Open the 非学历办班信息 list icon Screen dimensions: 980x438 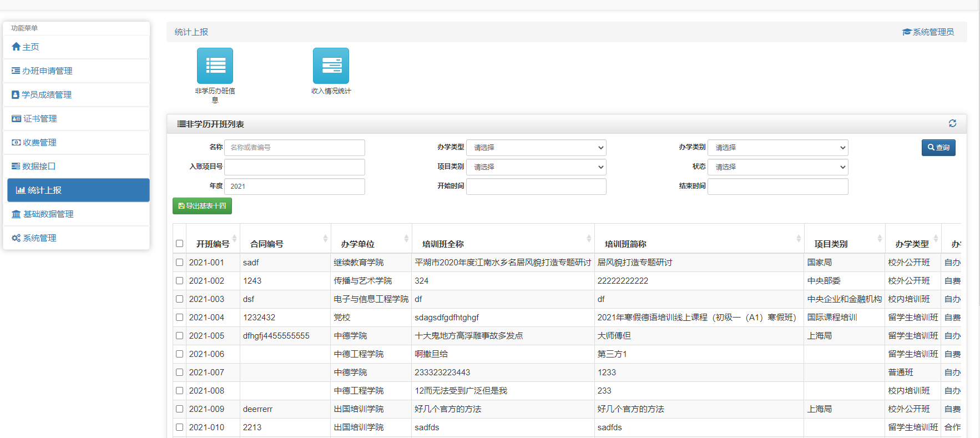[215, 66]
